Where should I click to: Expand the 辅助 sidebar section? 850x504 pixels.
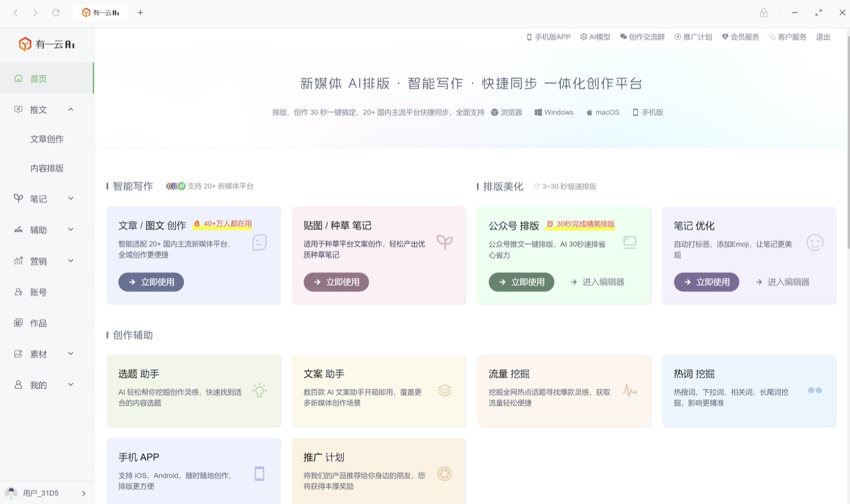(70, 230)
